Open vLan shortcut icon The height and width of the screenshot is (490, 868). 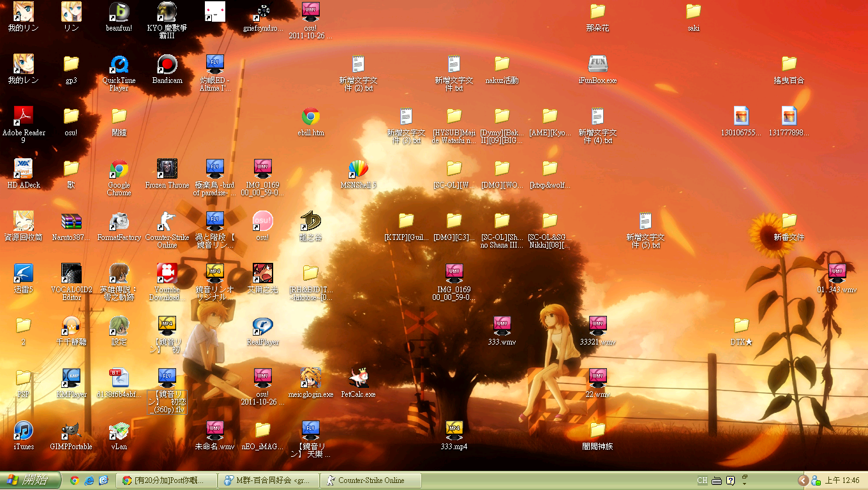(119, 430)
